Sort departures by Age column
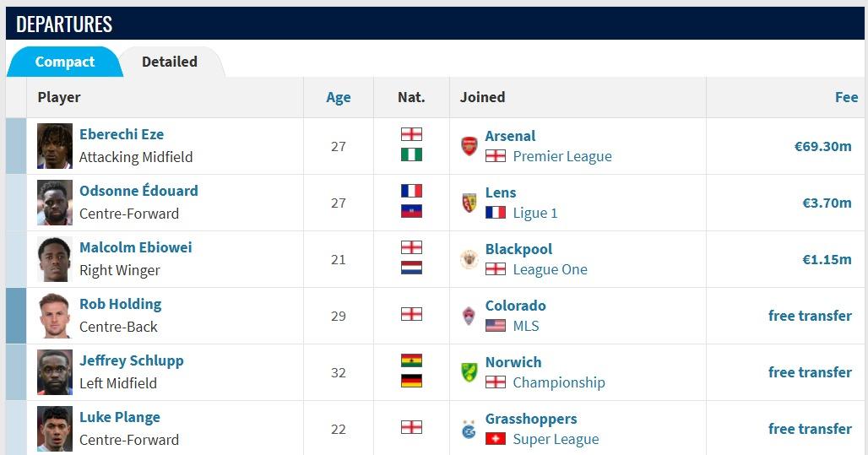The image size is (868, 455). click(x=338, y=97)
